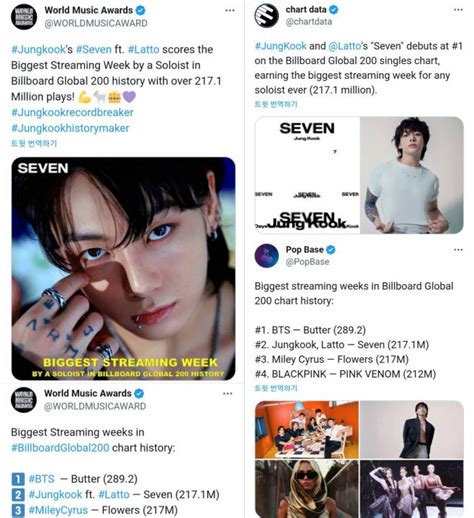Click verified badge next to chart data name
This screenshot has height=518, width=474.
click(333, 10)
